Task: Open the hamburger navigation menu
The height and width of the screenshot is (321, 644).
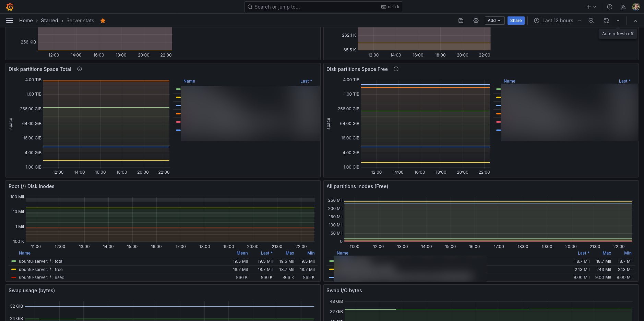Action: tap(10, 21)
